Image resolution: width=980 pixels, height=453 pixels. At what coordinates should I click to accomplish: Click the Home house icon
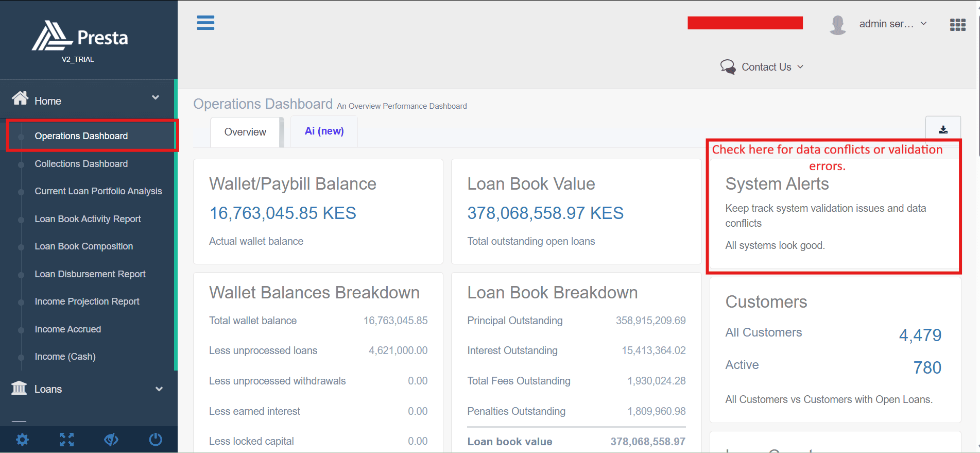pos(20,98)
